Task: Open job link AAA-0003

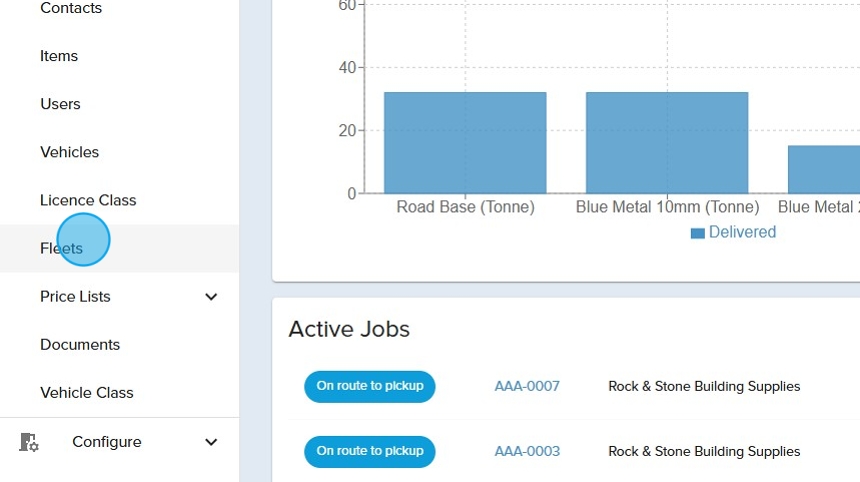Action: pyautogui.click(x=527, y=451)
